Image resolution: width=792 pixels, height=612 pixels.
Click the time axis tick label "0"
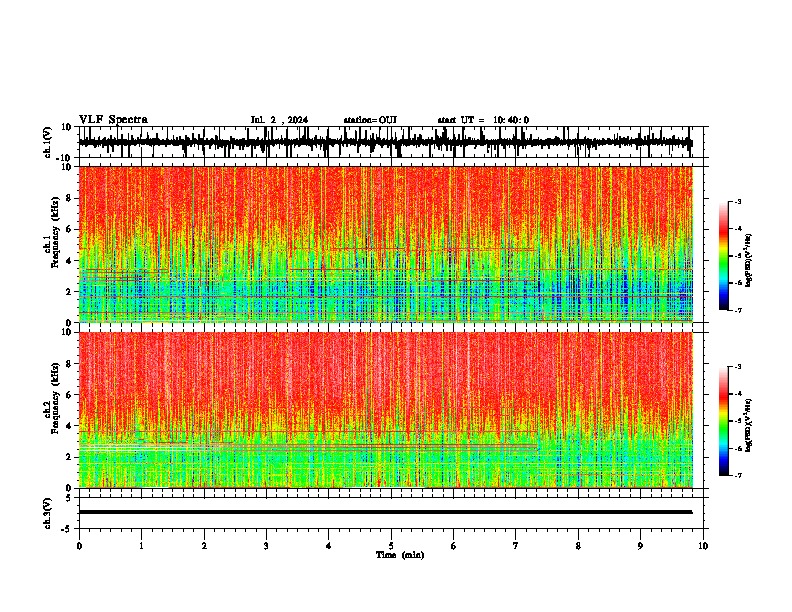[x=79, y=546]
